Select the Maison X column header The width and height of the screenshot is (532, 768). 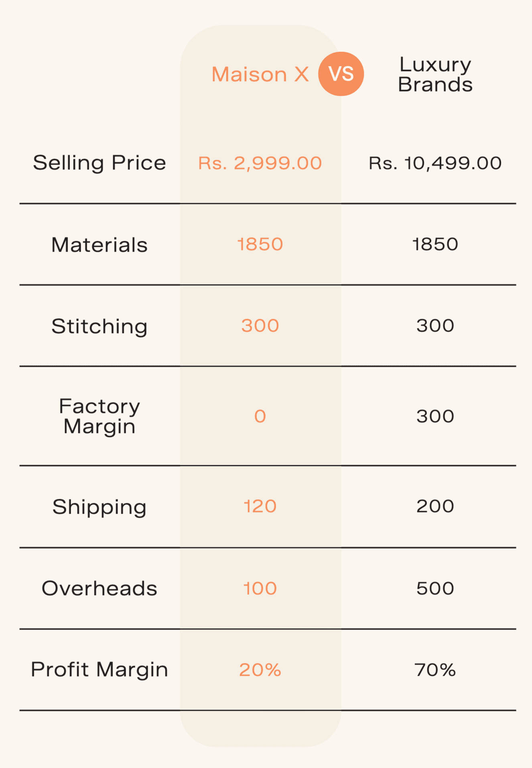click(260, 75)
